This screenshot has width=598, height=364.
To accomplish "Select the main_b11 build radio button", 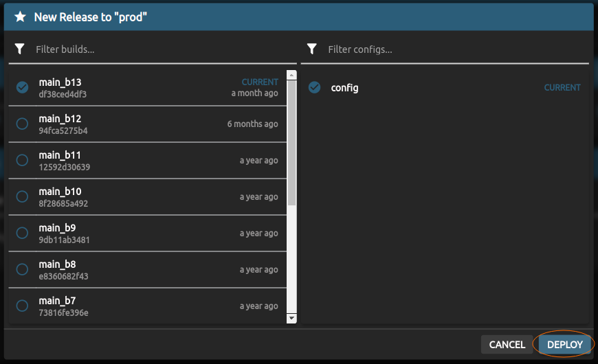I will point(22,160).
